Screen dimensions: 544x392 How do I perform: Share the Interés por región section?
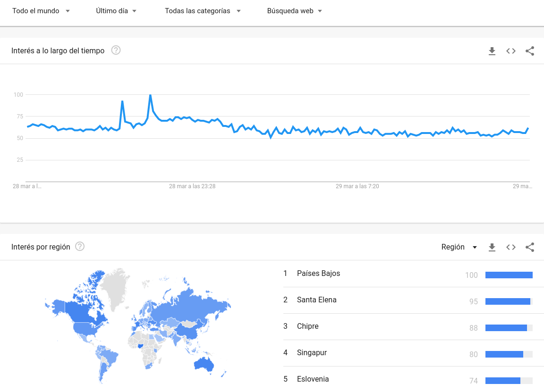point(529,247)
